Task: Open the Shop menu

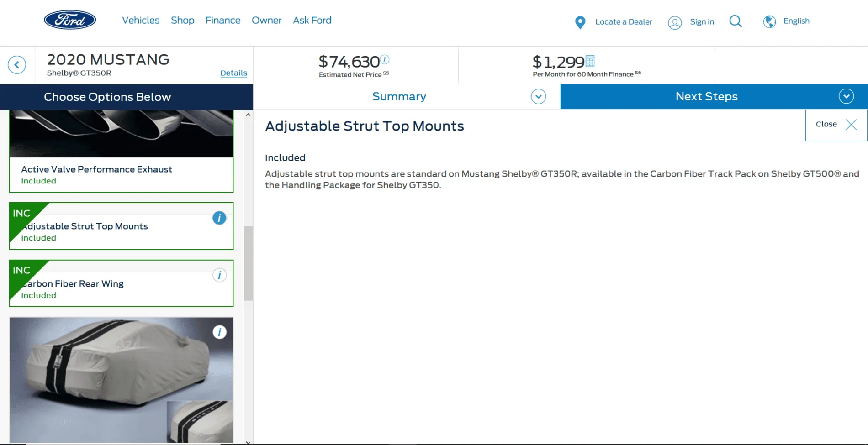Action: click(183, 20)
